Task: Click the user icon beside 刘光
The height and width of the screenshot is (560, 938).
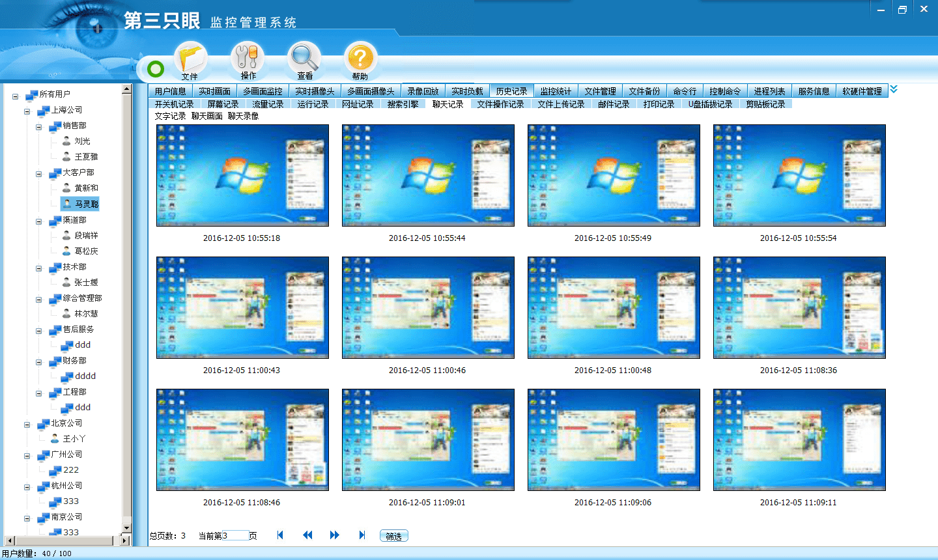Action: 66,141
